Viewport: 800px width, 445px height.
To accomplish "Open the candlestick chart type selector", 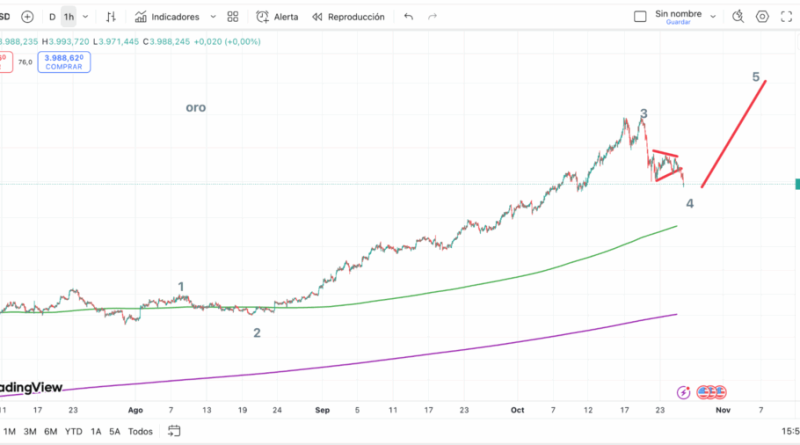I will [110, 17].
